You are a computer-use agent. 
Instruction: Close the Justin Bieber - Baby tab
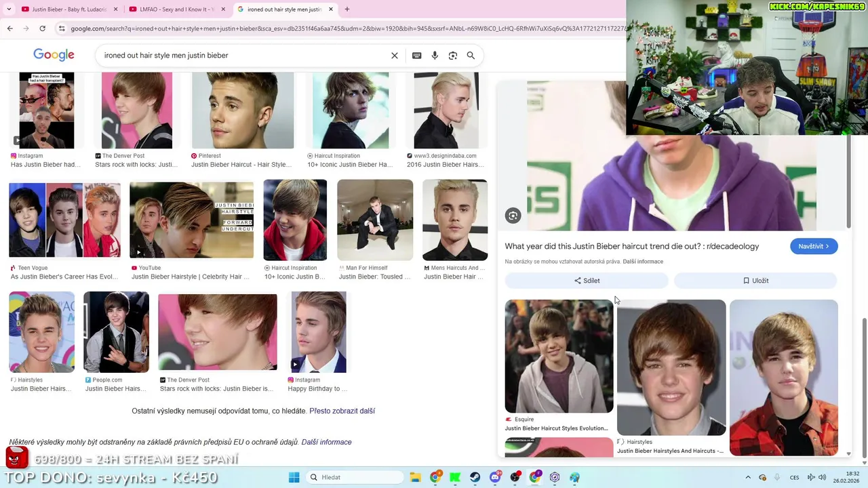click(x=115, y=9)
